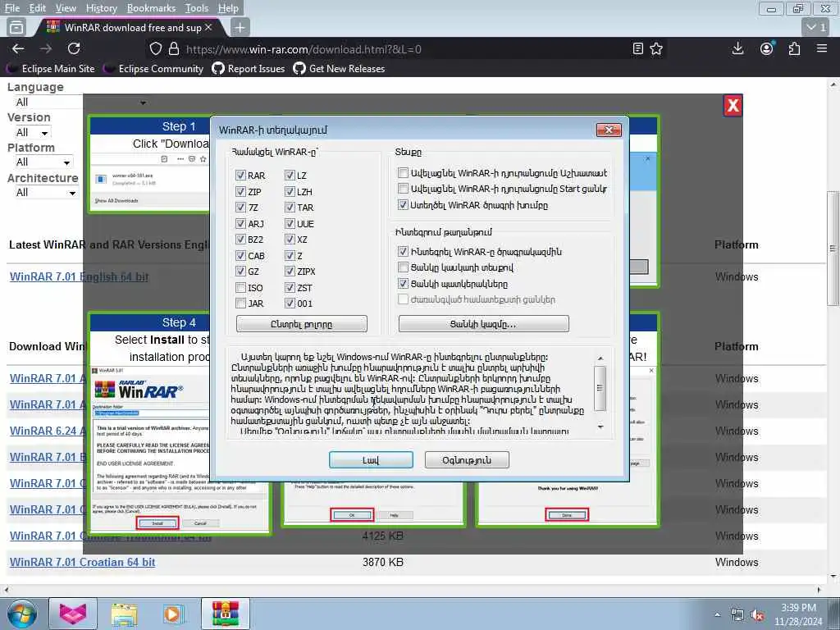Image resolution: width=840 pixels, height=630 pixels.
Task: Open the Platform dropdown
Action: (43, 162)
